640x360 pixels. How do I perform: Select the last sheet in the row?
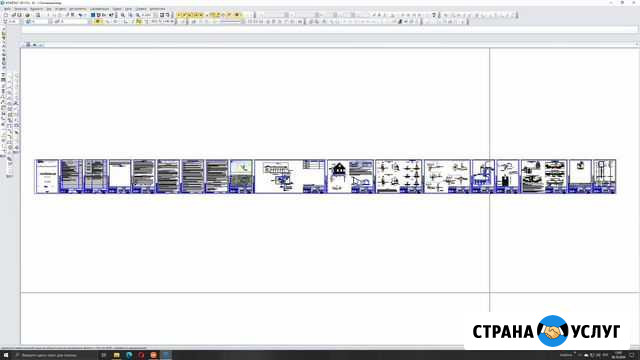coord(604,176)
